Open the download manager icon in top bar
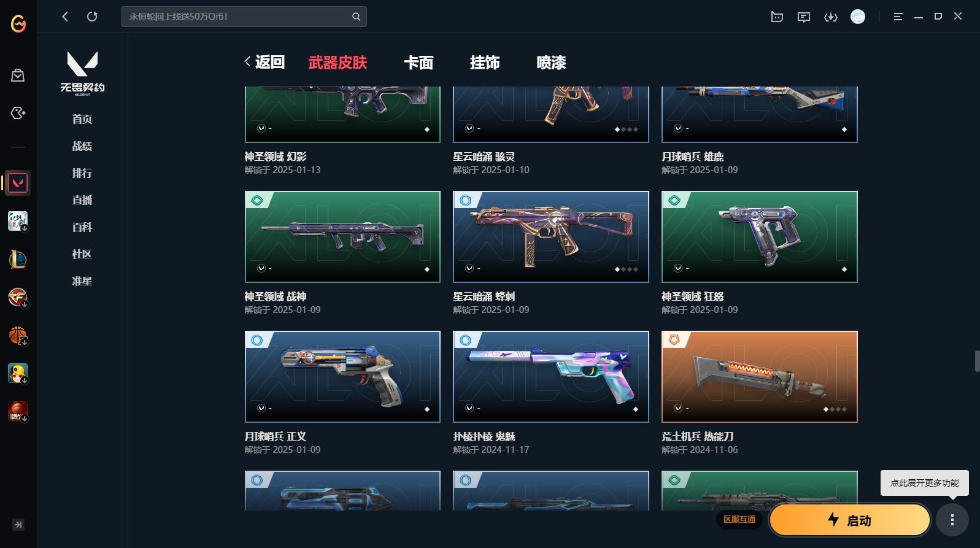Image resolution: width=980 pixels, height=548 pixels. pyautogui.click(x=831, y=17)
